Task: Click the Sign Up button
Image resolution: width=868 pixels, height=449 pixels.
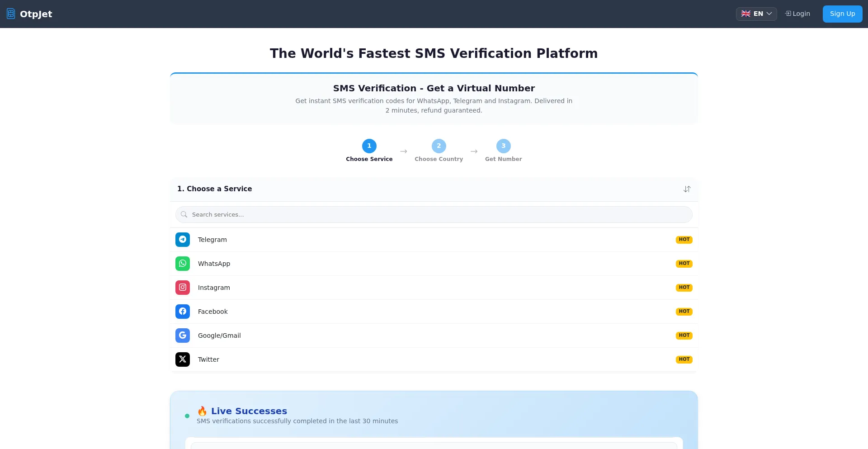Action: pyautogui.click(x=842, y=14)
